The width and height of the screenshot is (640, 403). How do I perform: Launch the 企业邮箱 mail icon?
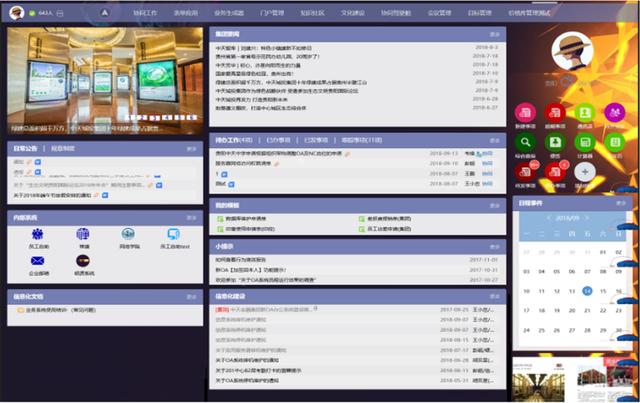coord(38,261)
